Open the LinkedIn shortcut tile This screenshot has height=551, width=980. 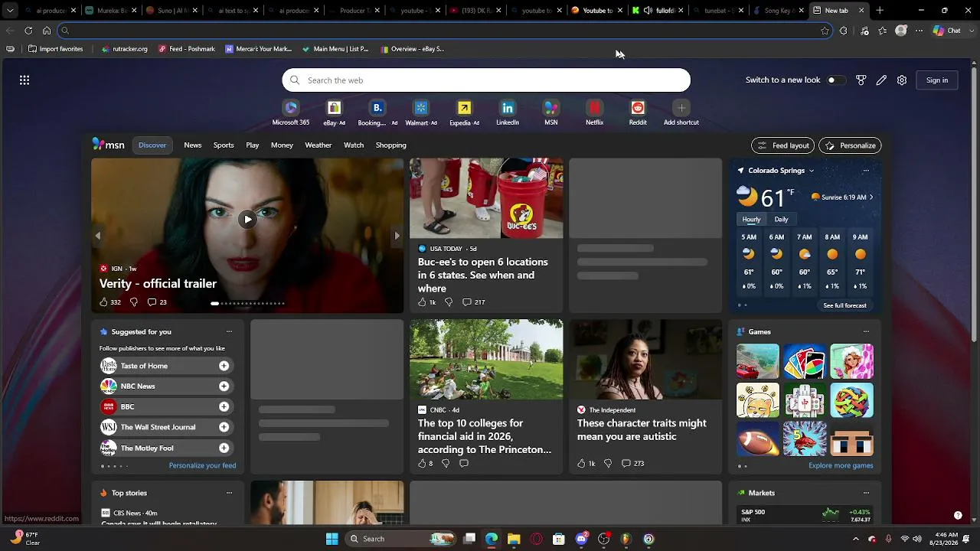(x=508, y=112)
